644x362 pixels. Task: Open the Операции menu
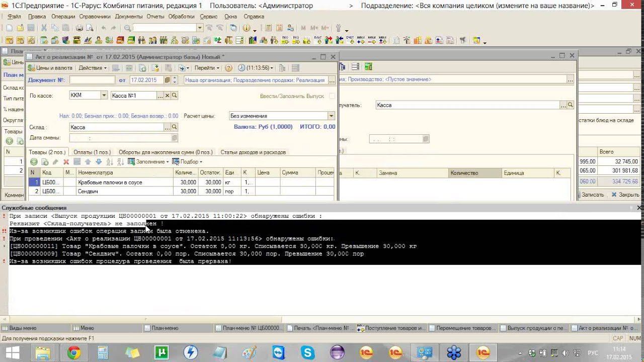(63, 17)
